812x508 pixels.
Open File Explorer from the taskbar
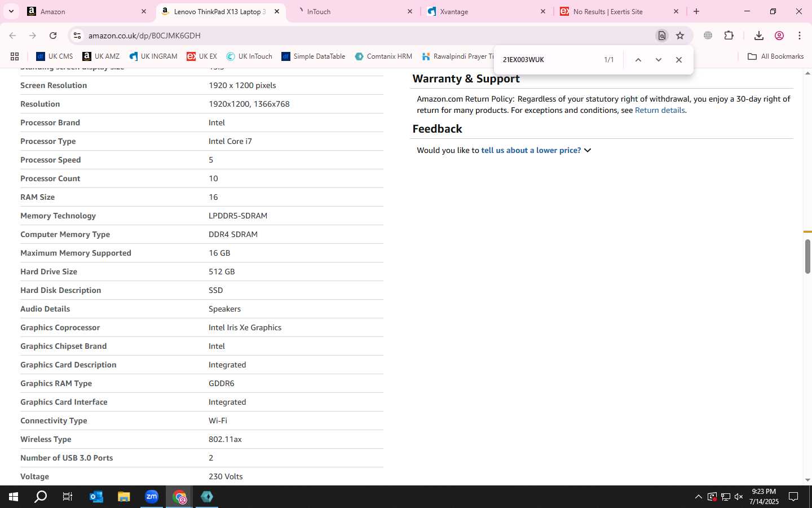123,497
